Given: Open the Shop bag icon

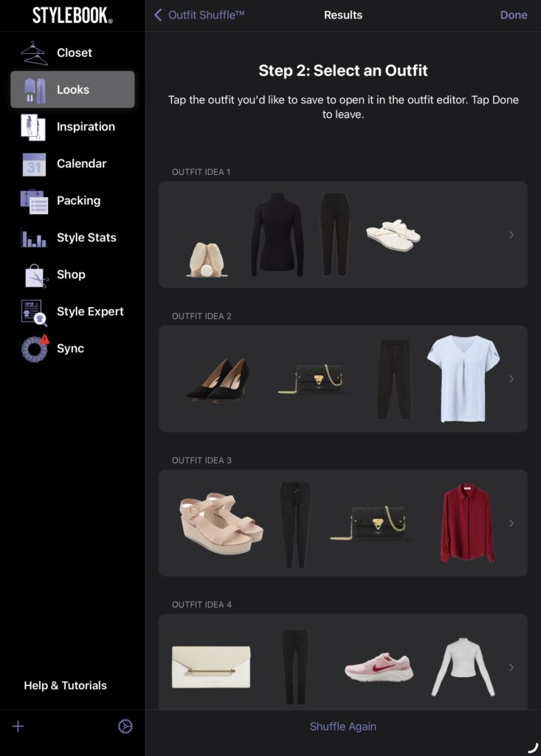Looking at the screenshot, I should (34, 275).
